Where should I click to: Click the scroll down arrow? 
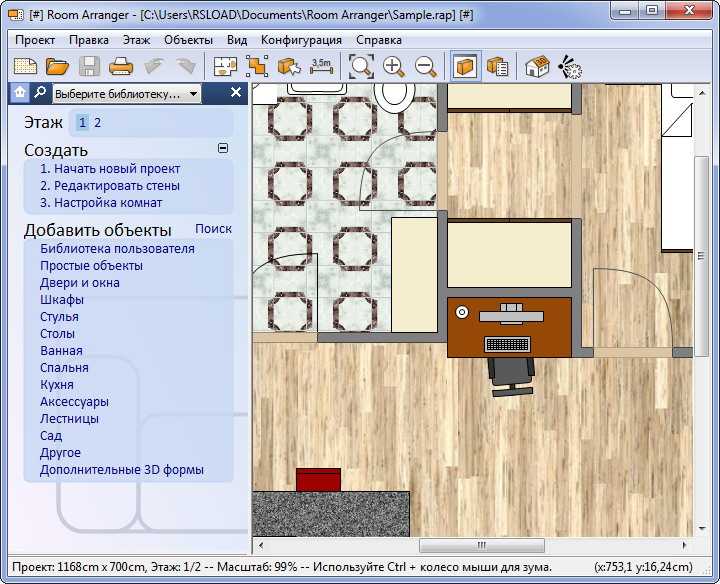click(701, 528)
